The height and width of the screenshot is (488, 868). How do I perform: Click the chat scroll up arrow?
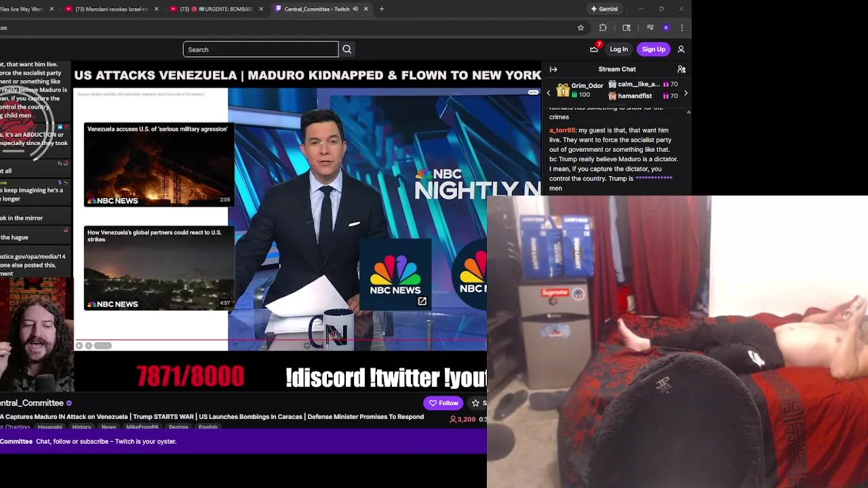[x=688, y=111]
